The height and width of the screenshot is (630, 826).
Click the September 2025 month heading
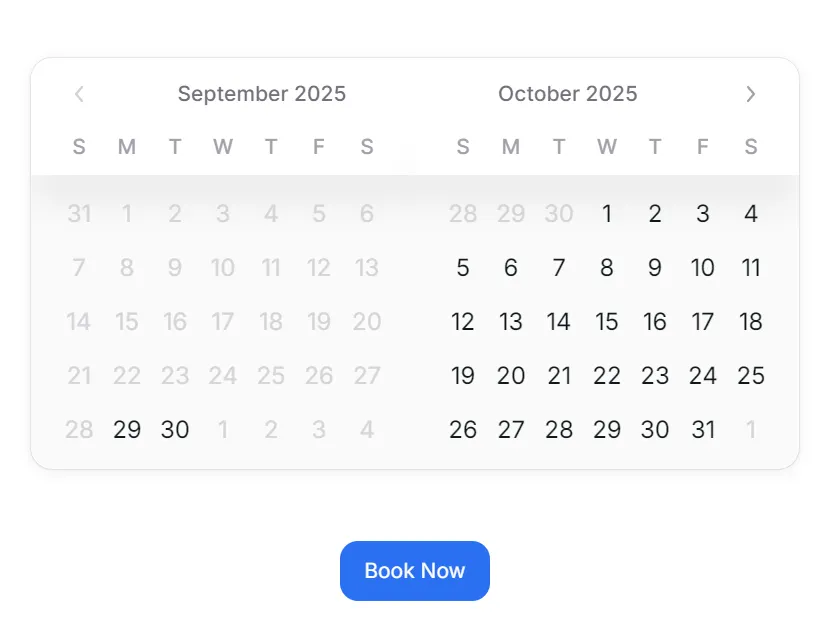point(262,94)
